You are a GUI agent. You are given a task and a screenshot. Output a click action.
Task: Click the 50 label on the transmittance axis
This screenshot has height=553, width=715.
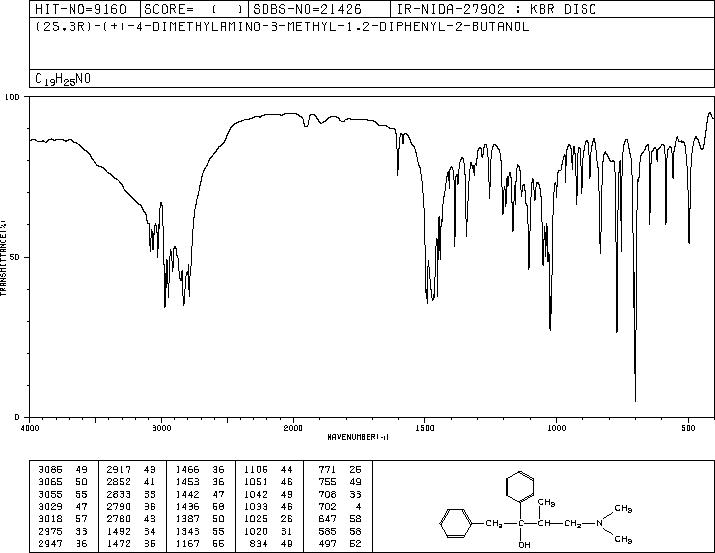point(15,257)
